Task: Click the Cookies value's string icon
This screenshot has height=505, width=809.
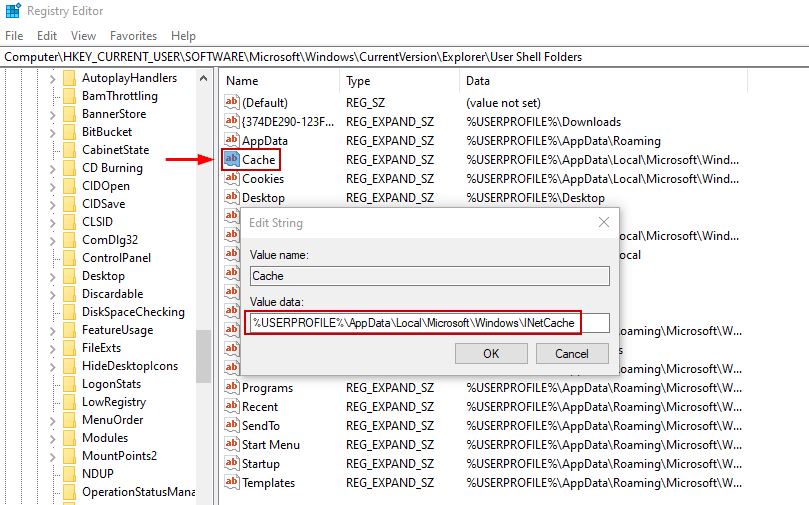Action: [232, 178]
